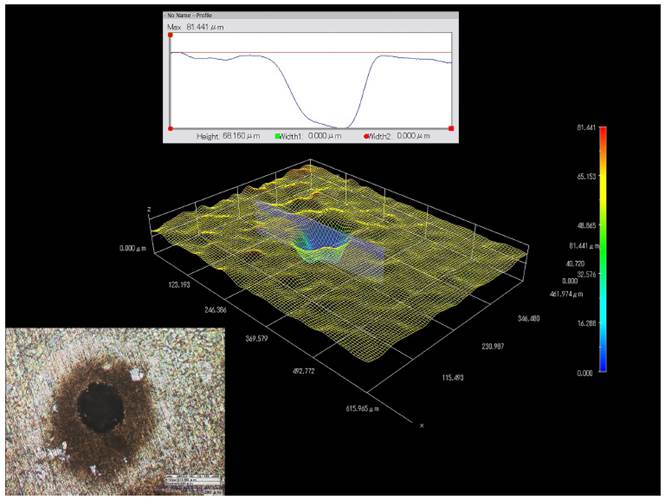Click the X axis label on 3D plot
Image resolution: width=665 pixels, height=500 pixels.
coord(422,426)
